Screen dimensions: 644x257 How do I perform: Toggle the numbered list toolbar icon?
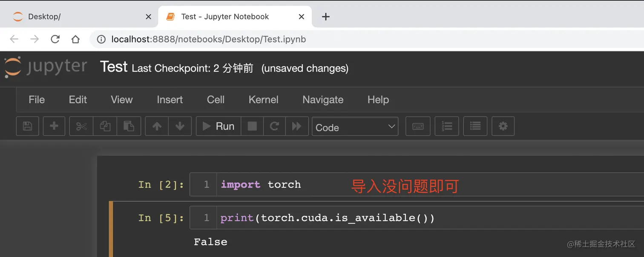(x=447, y=126)
